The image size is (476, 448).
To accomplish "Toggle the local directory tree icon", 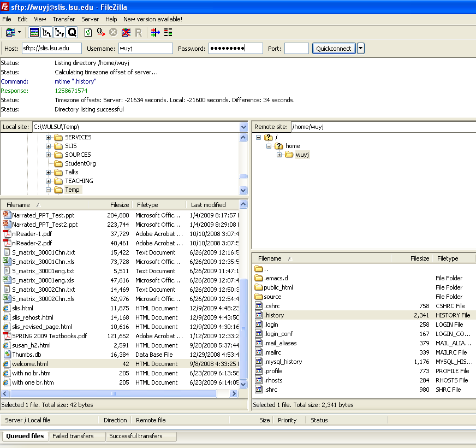I will point(47,32).
